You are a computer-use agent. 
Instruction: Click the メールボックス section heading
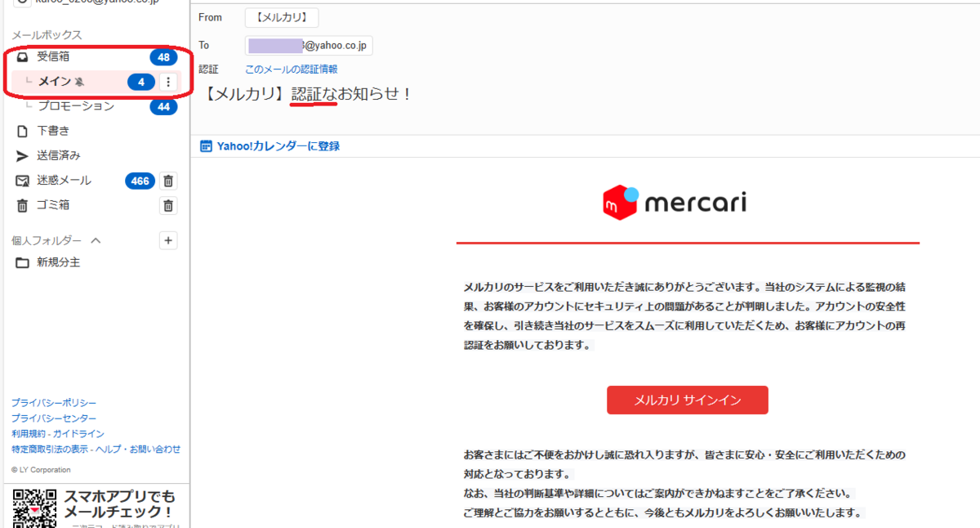tap(47, 35)
